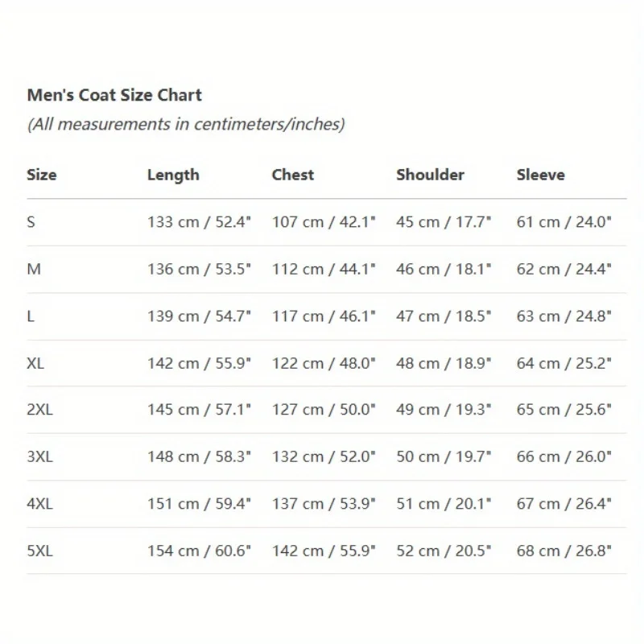Click the 133 cm / 52.4" length cell
The height and width of the screenshot is (644, 644).
tap(199, 221)
